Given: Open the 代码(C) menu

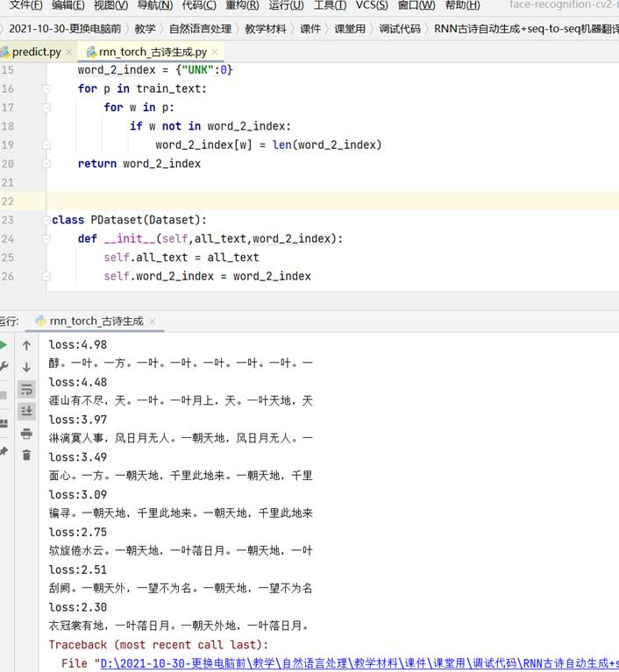Looking at the screenshot, I should pos(199,6).
